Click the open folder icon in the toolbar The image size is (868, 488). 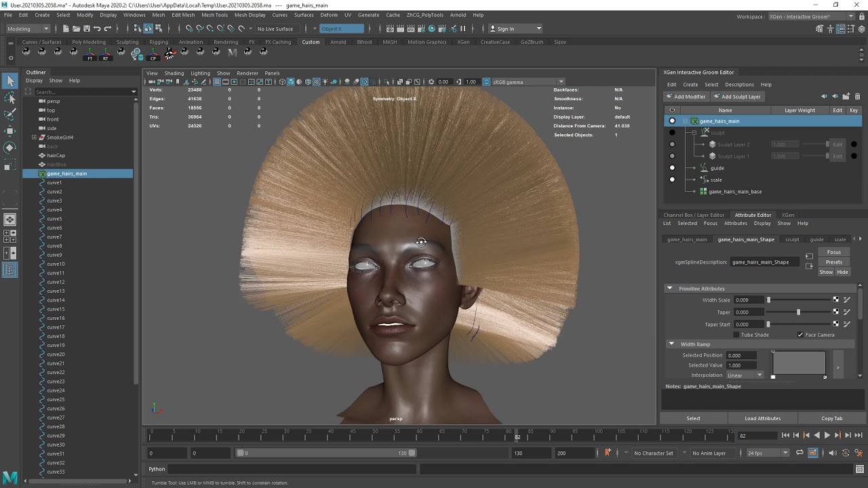(76, 28)
